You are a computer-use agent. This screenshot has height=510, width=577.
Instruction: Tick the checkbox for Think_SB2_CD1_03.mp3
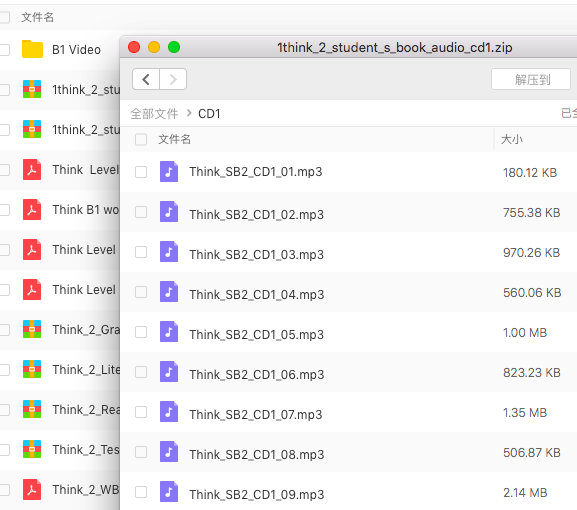141,252
